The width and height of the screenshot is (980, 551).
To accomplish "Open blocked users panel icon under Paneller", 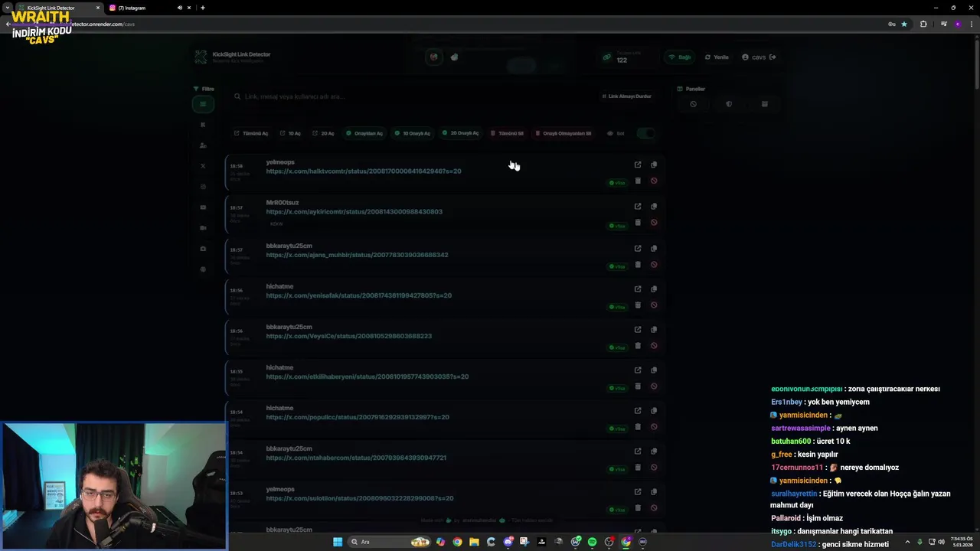I will click(693, 104).
